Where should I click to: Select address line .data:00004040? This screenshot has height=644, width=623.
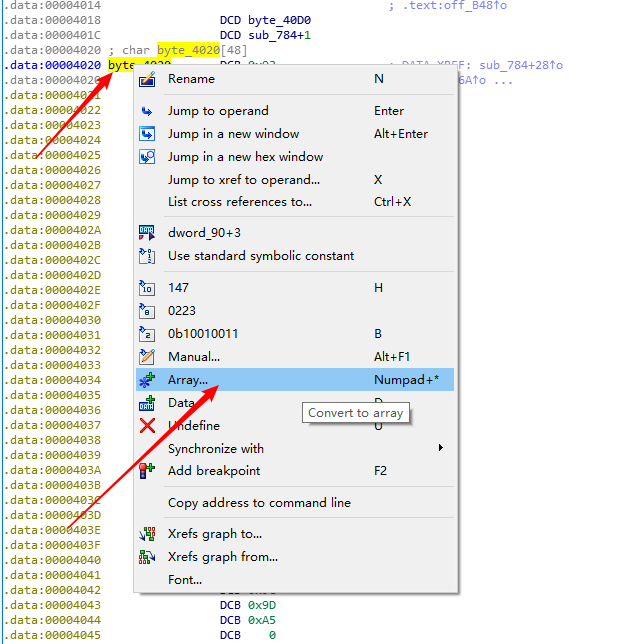click(x=53, y=560)
